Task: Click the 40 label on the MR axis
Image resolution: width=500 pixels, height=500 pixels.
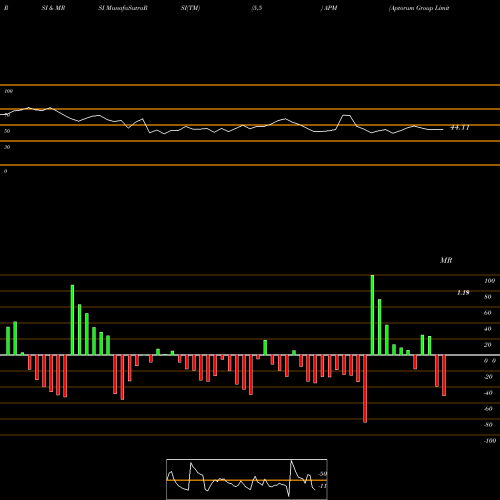Action: tap(488, 329)
